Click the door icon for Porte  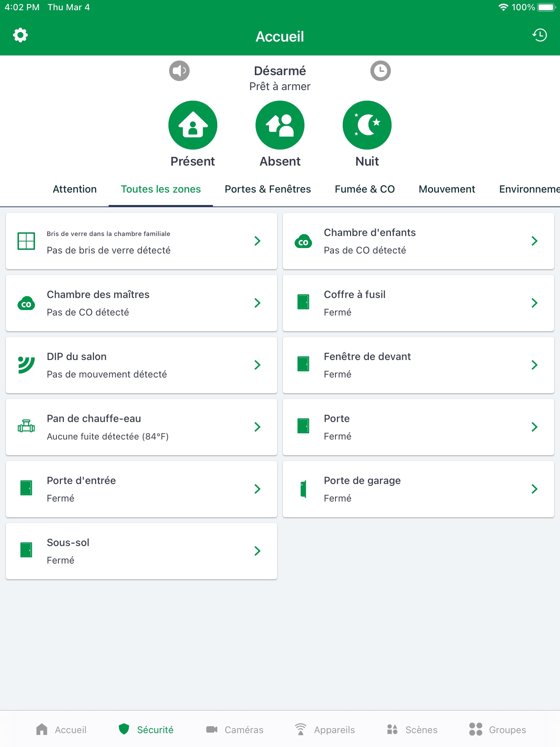(x=303, y=426)
